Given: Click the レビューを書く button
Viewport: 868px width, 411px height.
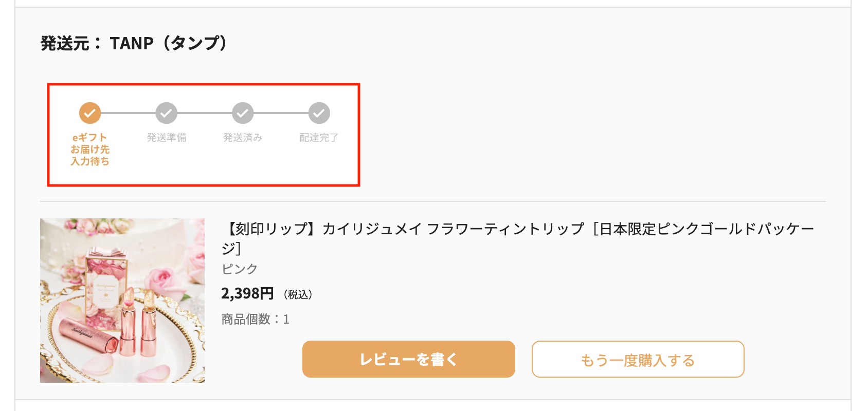Looking at the screenshot, I should click(409, 360).
